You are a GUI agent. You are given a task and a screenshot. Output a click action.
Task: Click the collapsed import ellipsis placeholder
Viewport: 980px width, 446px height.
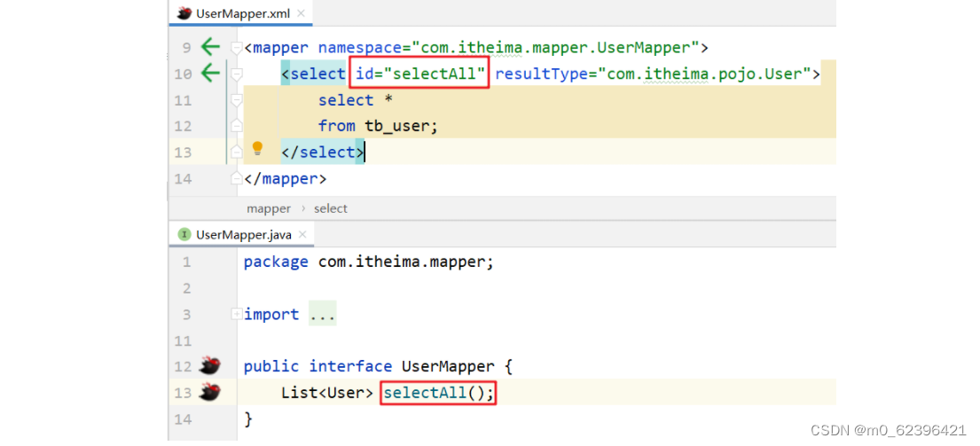tap(323, 314)
